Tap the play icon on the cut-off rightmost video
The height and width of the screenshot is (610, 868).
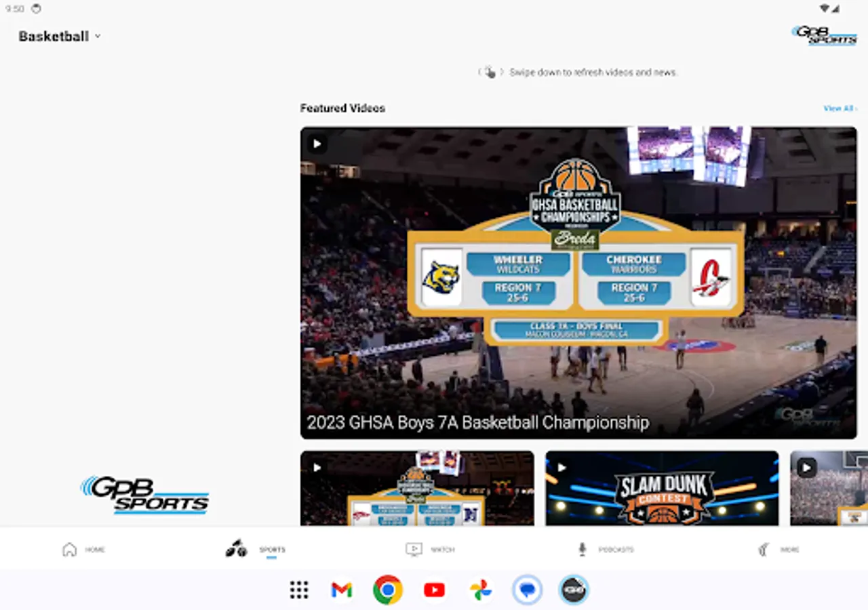(x=806, y=468)
